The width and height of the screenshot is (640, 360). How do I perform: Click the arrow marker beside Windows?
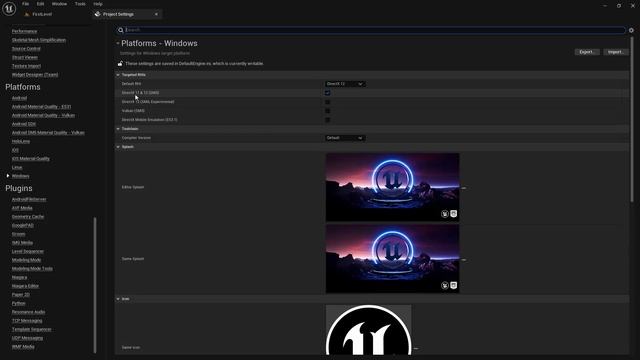tap(8, 176)
